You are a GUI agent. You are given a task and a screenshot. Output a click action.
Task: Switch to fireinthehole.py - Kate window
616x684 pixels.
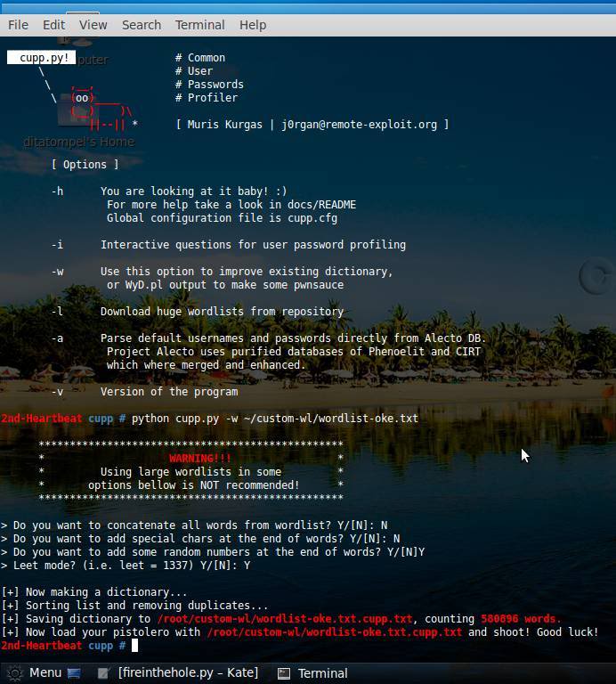[x=188, y=672]
